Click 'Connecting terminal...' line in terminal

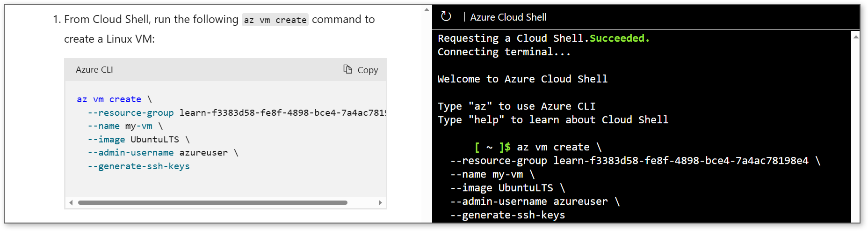pos(504,52)
